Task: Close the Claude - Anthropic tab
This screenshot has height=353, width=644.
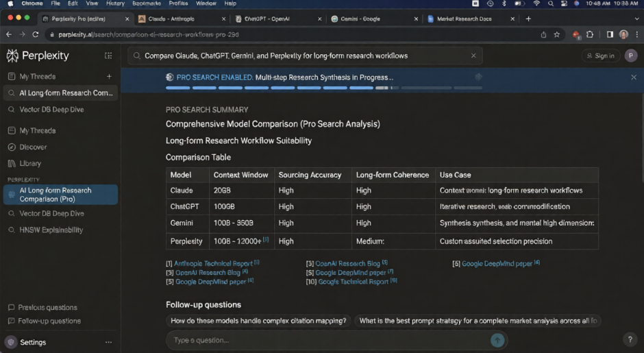Action: [223, 19]
